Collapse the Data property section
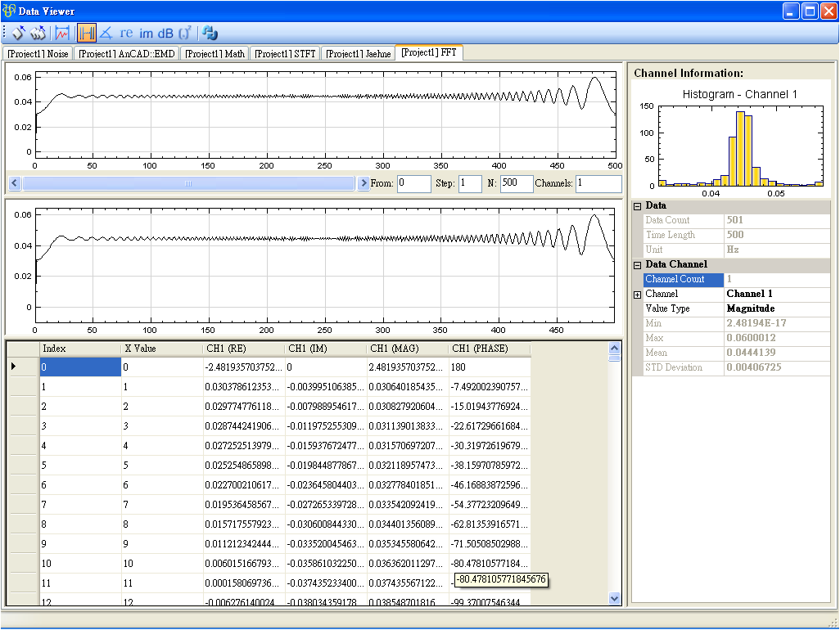Screen dimensions: 840x630 [x=638, y=206]
